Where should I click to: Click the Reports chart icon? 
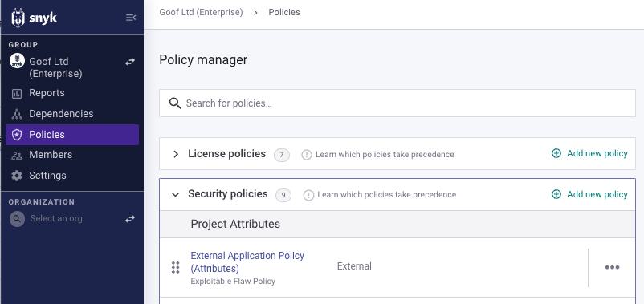pyautogui.click(x=16, y=94)
